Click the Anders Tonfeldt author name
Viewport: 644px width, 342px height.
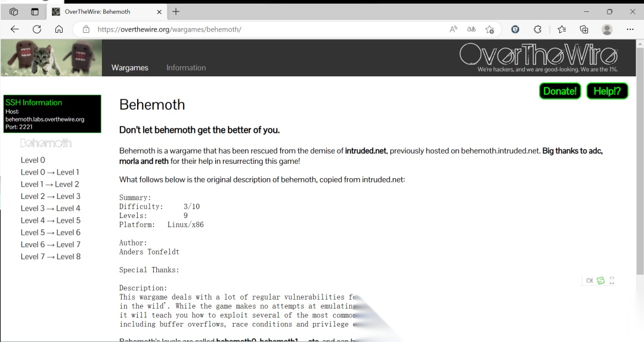[x=149, y=251]
